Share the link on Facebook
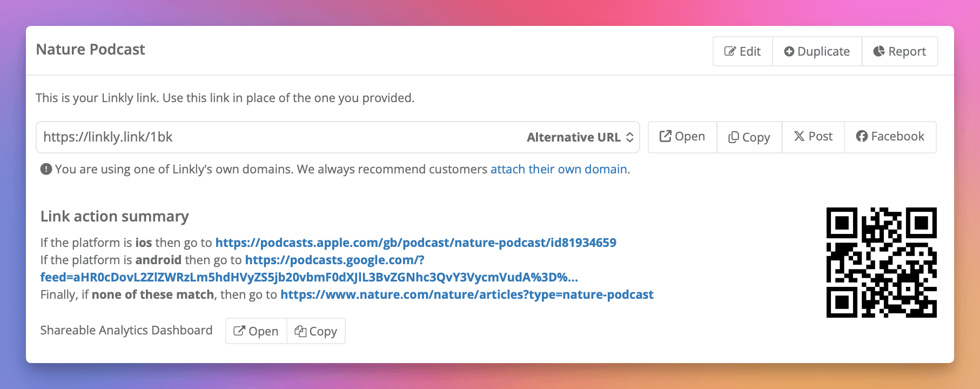The image size is (980, 389). [x=890, y=137]
